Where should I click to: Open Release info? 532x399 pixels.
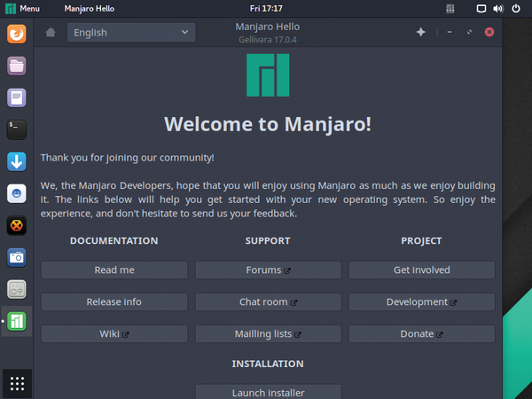114,301
